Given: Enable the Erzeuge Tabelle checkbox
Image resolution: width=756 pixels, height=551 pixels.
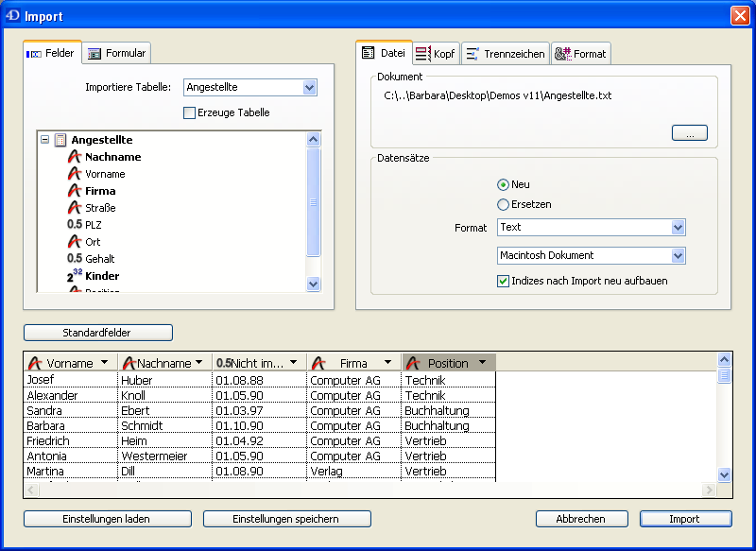Looking at the screenshot, I should click(x=189, y=113).
